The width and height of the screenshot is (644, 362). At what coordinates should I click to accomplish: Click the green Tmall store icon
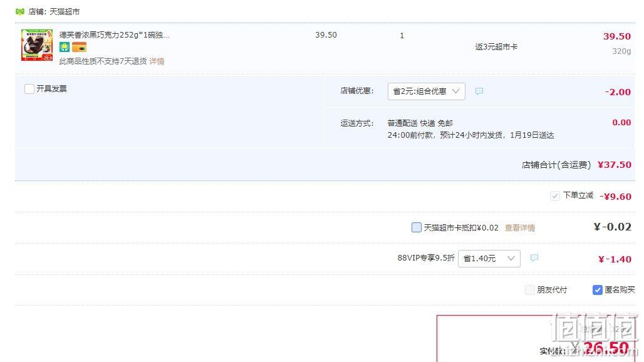click(19, 11)
